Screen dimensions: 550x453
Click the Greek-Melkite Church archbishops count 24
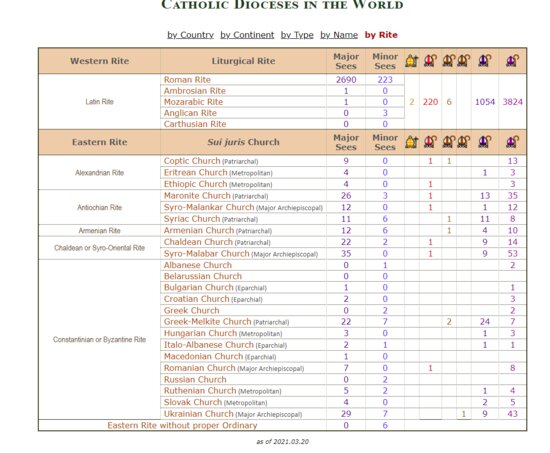485,321
